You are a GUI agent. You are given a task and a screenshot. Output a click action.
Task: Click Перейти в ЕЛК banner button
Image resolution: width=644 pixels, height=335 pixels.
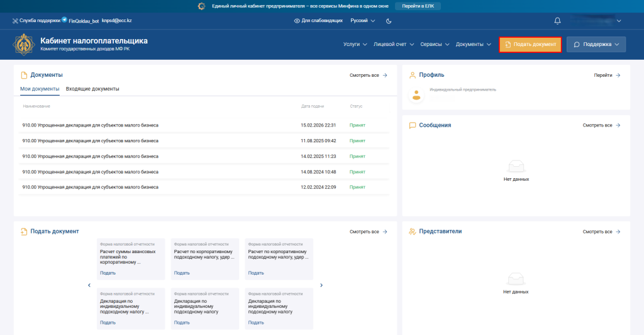pos(418,6)
